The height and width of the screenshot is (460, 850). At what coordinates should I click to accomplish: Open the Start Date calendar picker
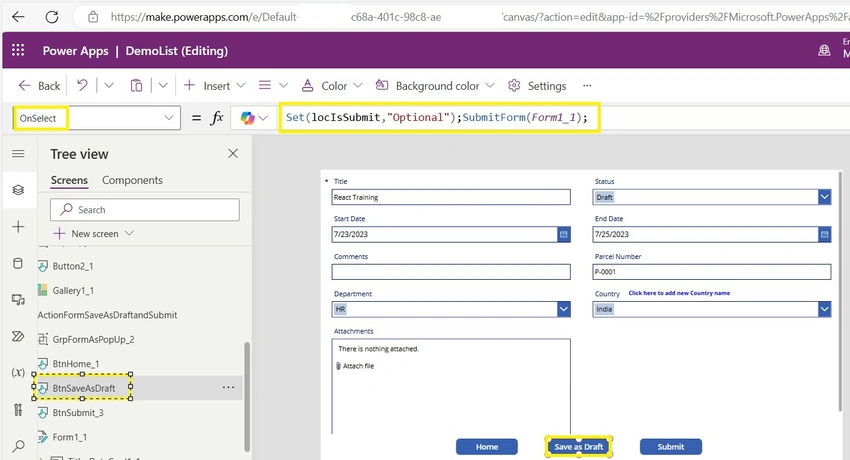[x=564, y=235]
